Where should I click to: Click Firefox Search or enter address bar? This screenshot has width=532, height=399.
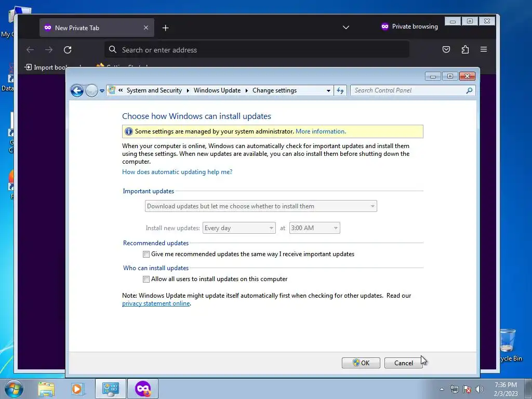[257, 50]
